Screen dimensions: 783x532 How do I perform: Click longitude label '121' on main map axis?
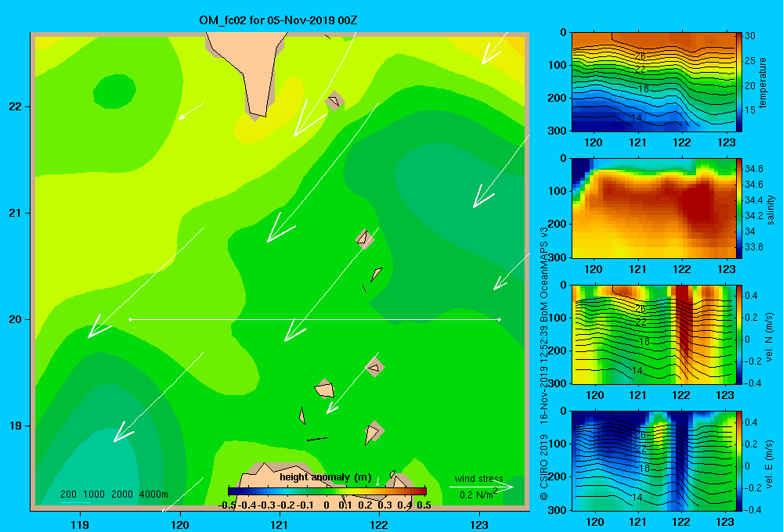(280, 524)
